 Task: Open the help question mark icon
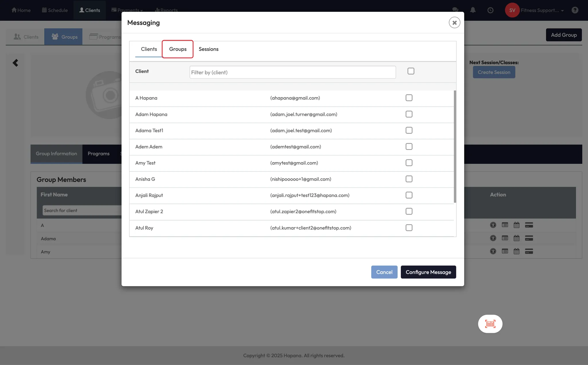[575, 10]
